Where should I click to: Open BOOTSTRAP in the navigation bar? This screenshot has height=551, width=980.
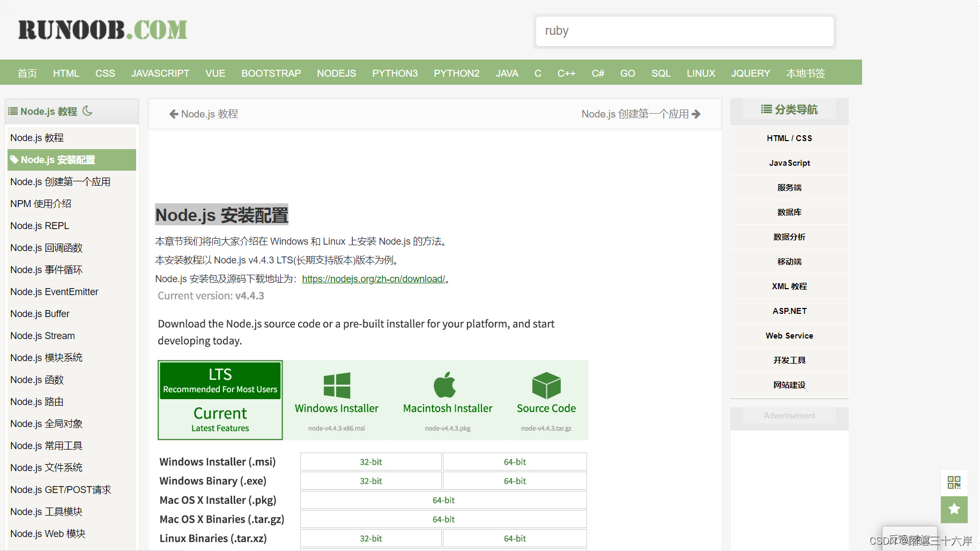271,73
